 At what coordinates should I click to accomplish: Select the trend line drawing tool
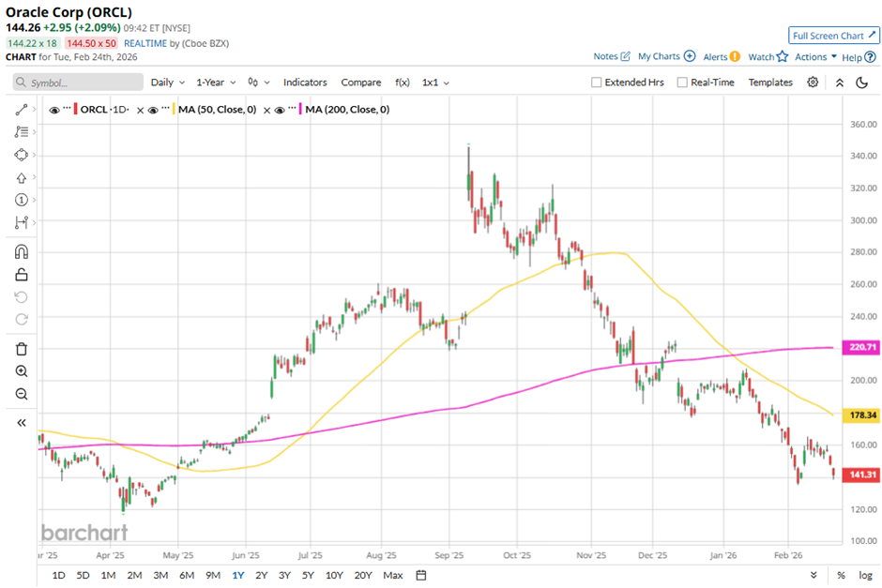(x=21, y=110)
